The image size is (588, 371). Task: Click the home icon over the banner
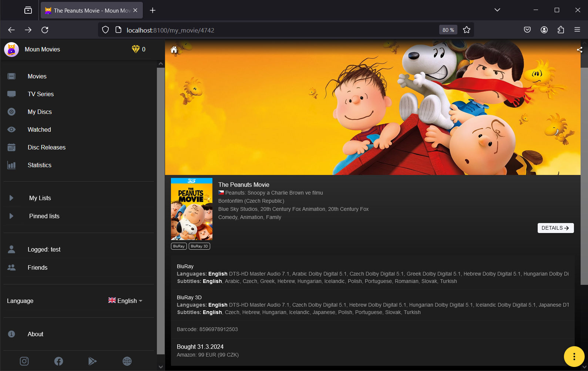pyautogui.click(x=174, y=50)
